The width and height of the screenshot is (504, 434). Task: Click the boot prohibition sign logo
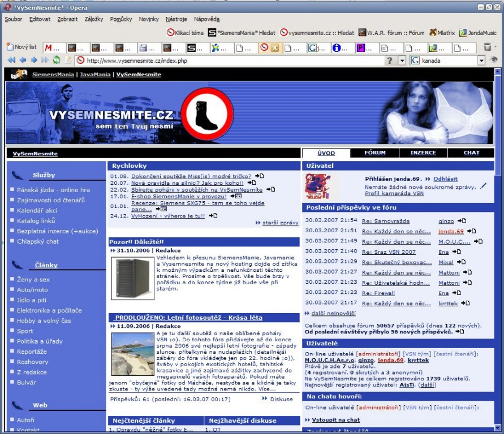pos(207,114)
